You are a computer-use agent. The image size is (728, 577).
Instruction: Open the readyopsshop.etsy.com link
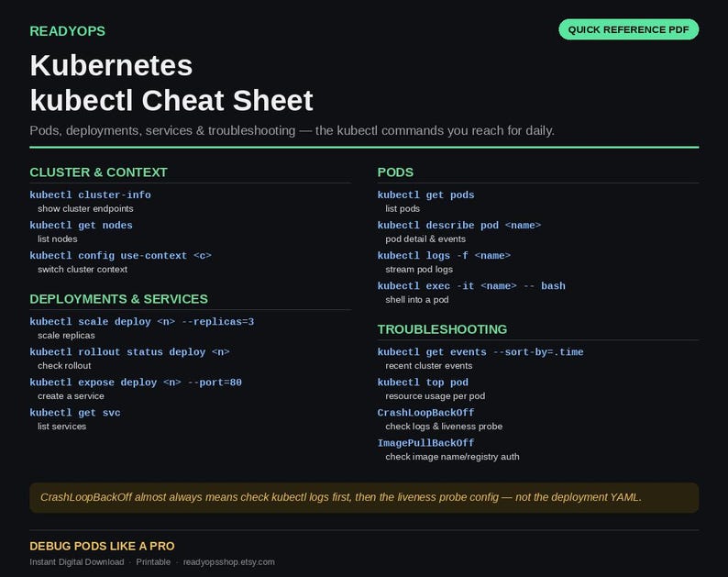click(229, 562)
